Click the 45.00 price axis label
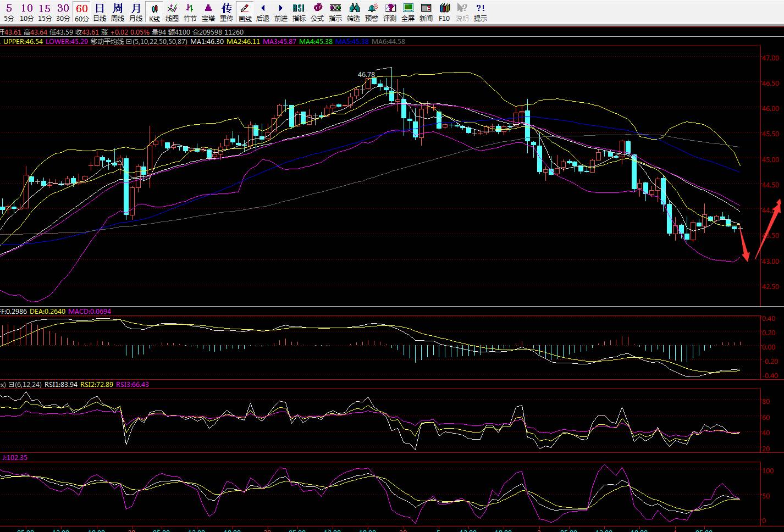This screenshot has width=784, height=532. click(x=770, y=159)
